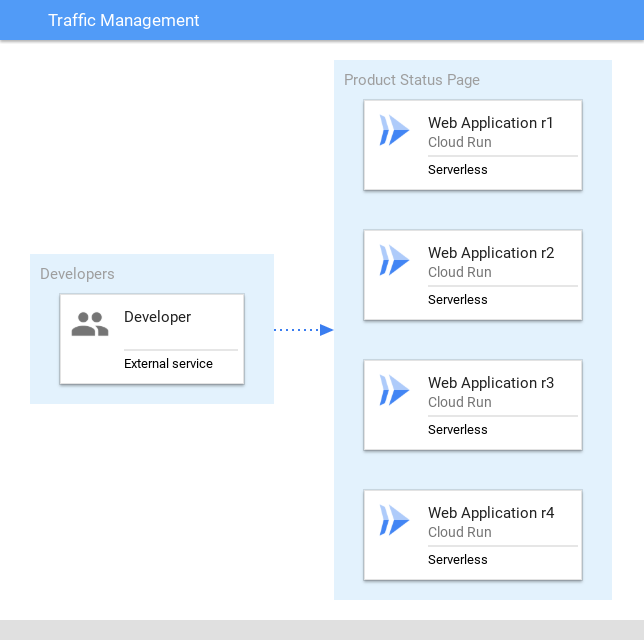Click the Cloud Run icon for Web Application r3
Viewport: 644px width, 640px height.
[394, 390]
